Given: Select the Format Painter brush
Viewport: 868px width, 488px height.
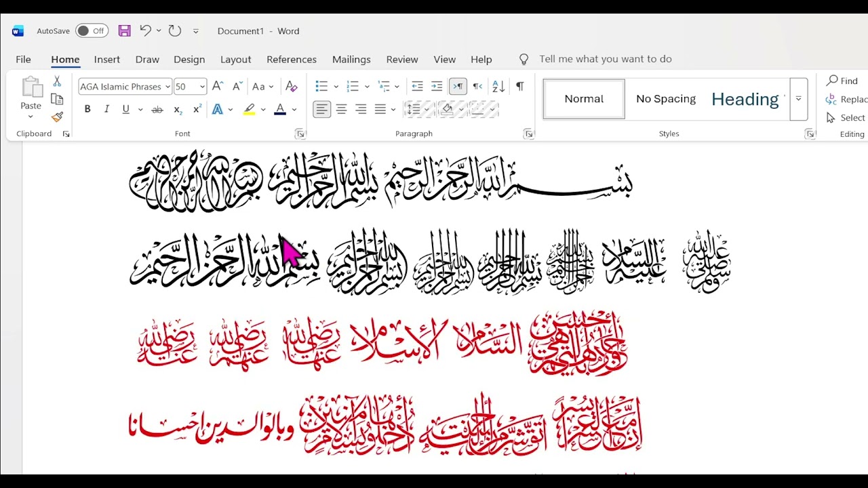Looking at the screenshot, I should [57, 117].
